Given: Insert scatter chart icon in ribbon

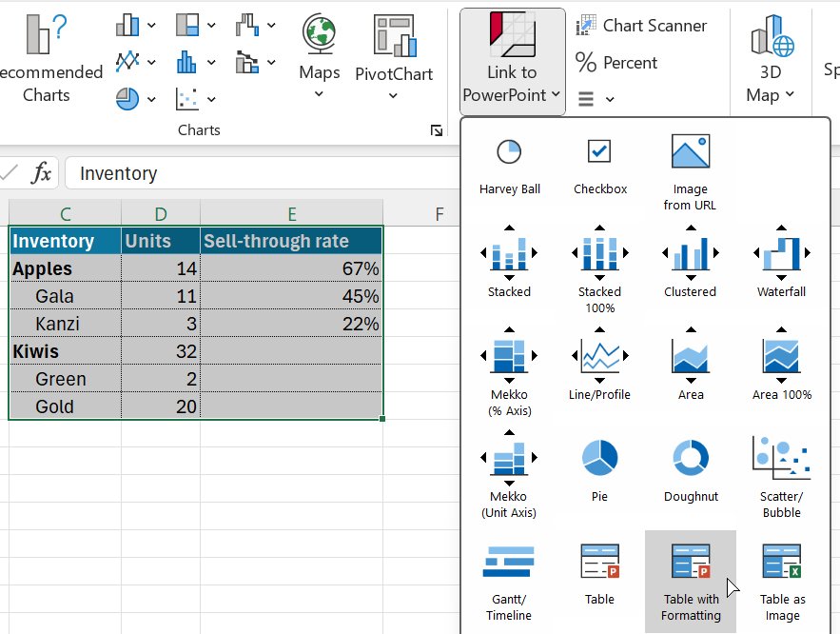Looking at the screenshot, I should pos(187,99).
